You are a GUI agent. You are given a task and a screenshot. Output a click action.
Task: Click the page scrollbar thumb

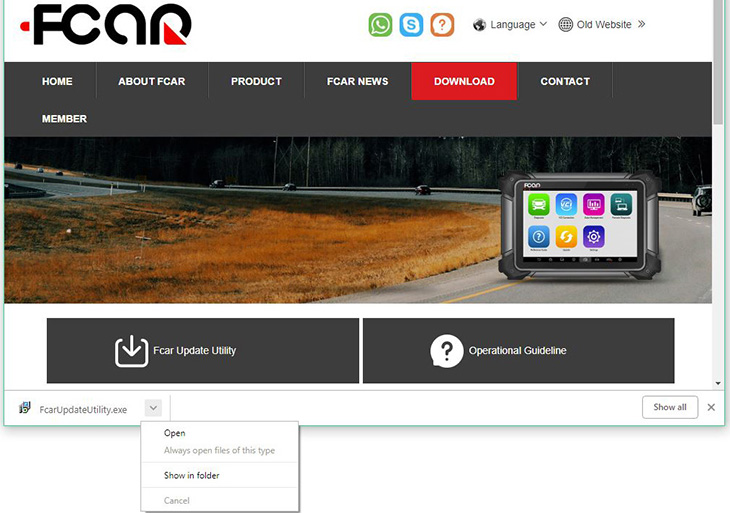tap(719, 61)
